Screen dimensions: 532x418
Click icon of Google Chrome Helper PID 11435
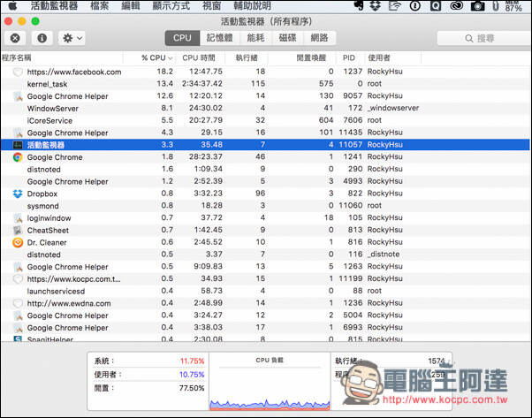(18, 133)
